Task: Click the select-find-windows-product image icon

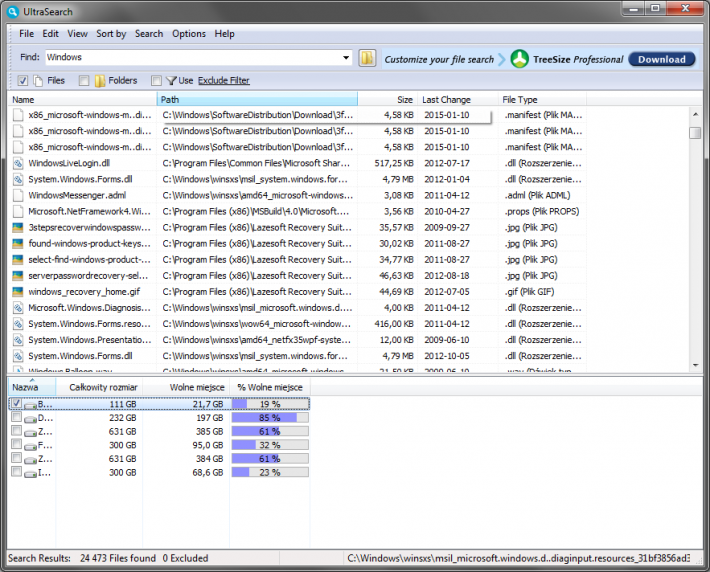Action: coord(18,260)
